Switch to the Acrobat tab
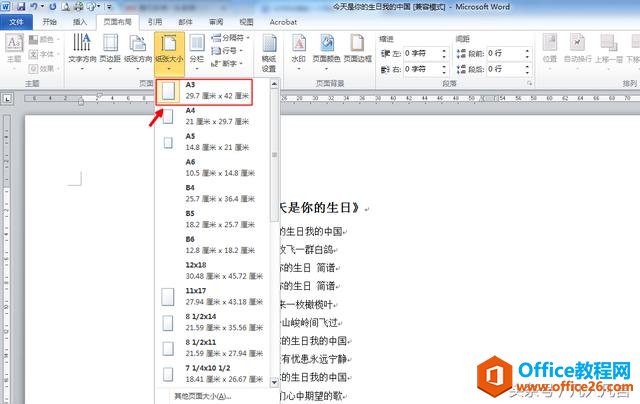The height and width of the screenshot is (404, 640). [283, 22]
